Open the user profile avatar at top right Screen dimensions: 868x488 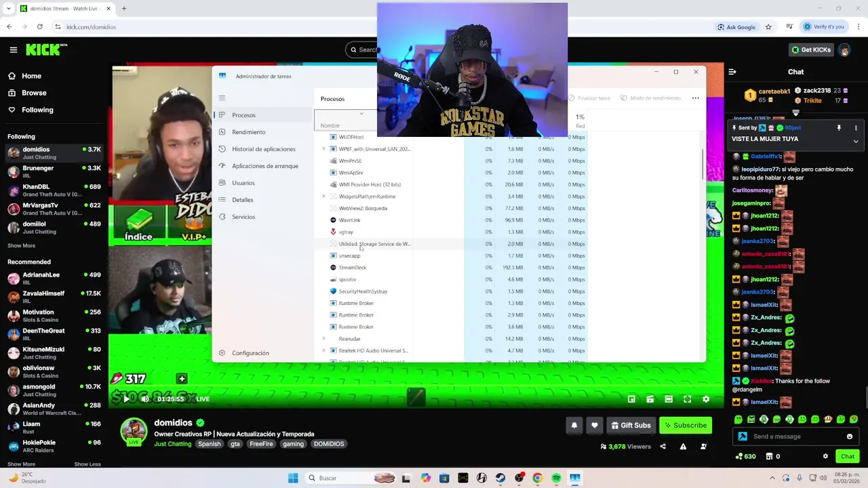pyautogui.click(x=845, y=49)
